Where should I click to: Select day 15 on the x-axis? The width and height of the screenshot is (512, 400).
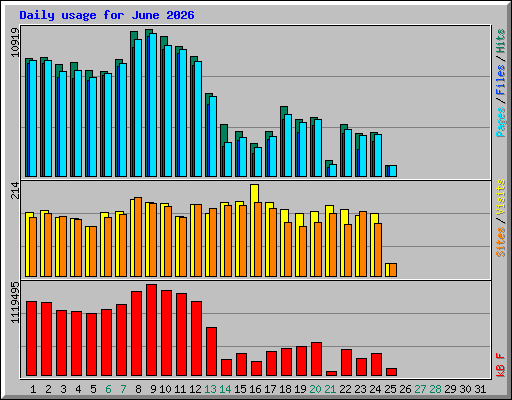click(240, 389)
